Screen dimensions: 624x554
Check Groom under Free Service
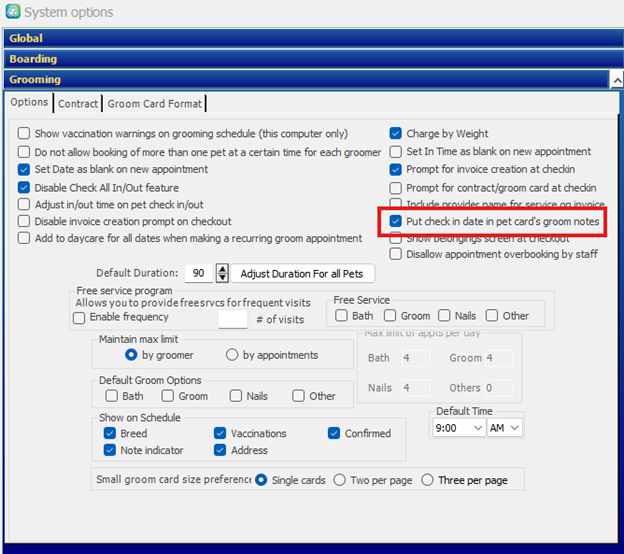(390, 316)
